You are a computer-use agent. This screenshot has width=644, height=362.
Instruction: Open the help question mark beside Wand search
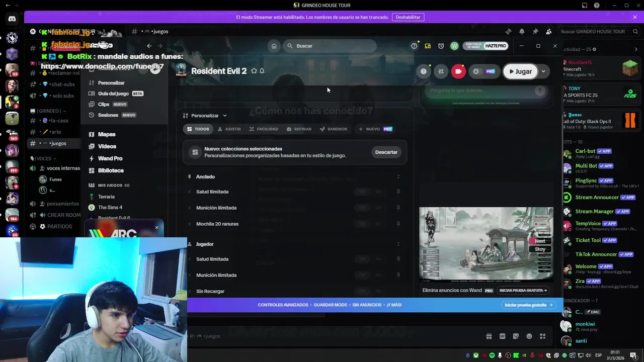click(x=414, y=46)
